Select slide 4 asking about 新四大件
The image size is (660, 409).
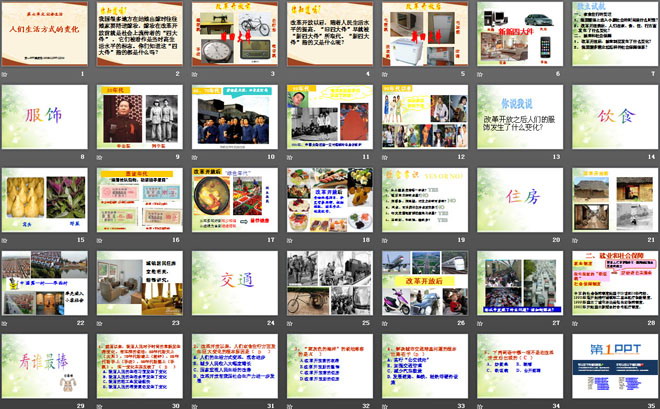tap(330, 34)
